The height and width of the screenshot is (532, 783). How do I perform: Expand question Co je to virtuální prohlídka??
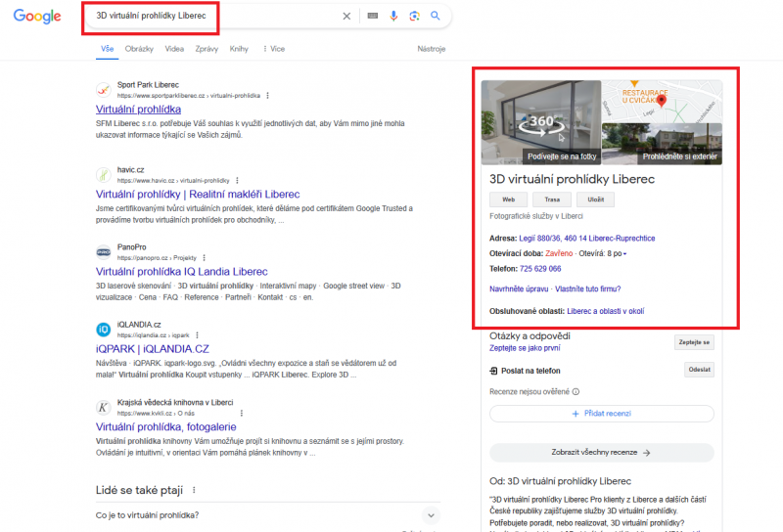[267, 515]
